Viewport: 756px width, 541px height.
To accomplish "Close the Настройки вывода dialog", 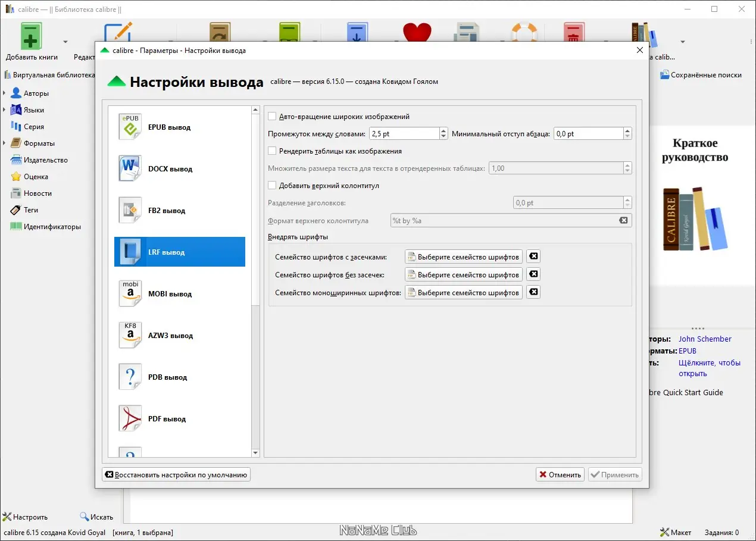I will 640,51.
